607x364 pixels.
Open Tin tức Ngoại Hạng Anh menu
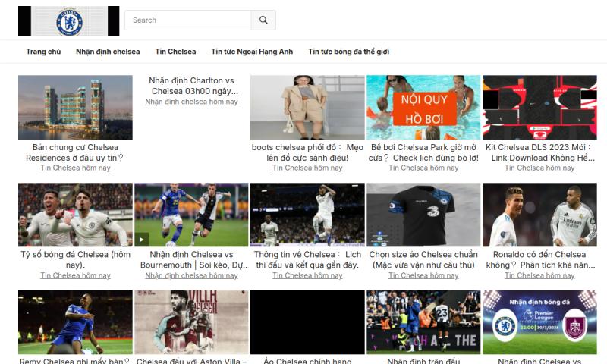pos(252,52)
